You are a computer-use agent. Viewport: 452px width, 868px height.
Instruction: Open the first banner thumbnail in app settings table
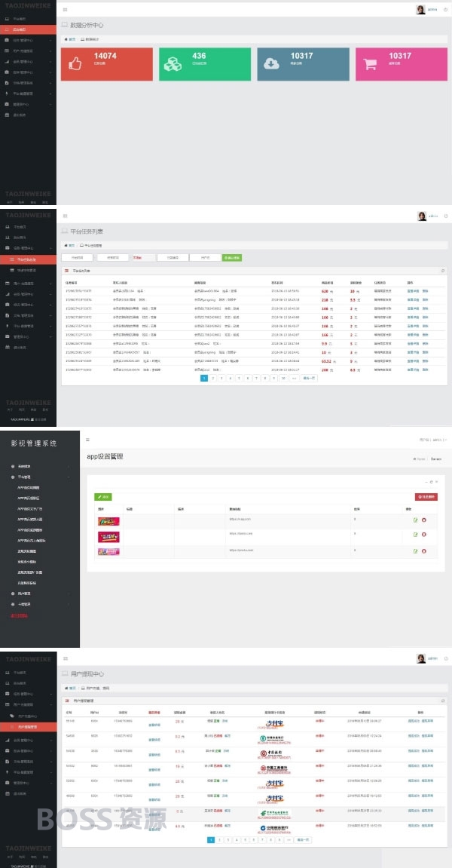(108, 521)
